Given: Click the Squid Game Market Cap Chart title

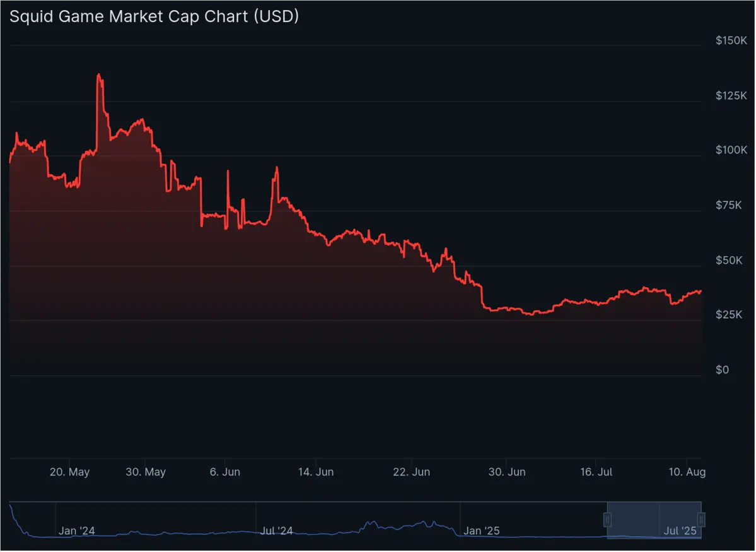Looking at the screenshot, I should (154, 16).
